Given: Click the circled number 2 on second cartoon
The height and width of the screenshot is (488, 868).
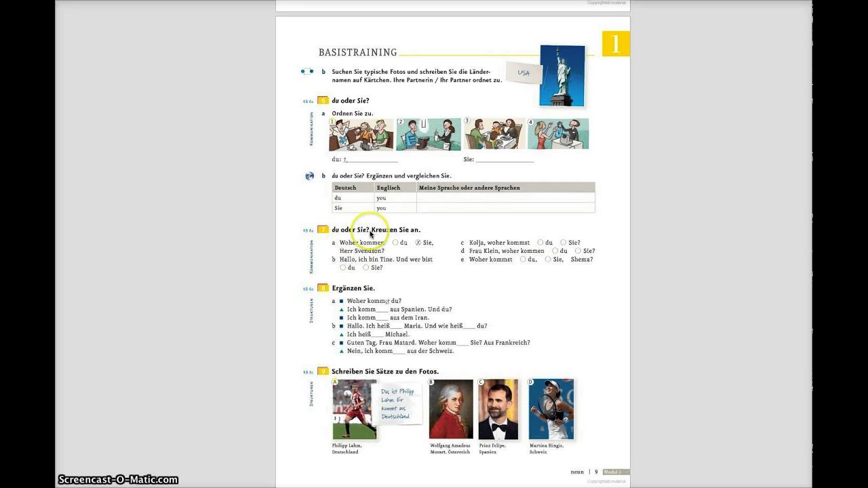Looking at the screenshot, I should [400, 122].
